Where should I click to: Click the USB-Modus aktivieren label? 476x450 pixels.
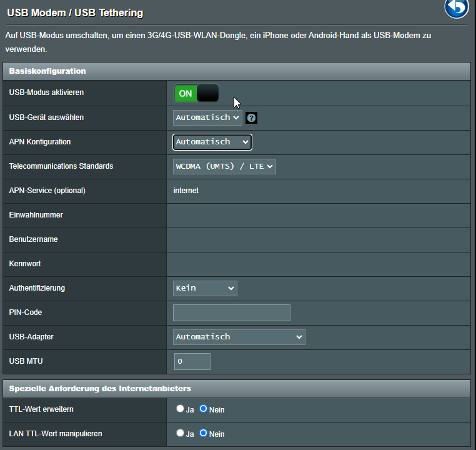pos(46,92)
